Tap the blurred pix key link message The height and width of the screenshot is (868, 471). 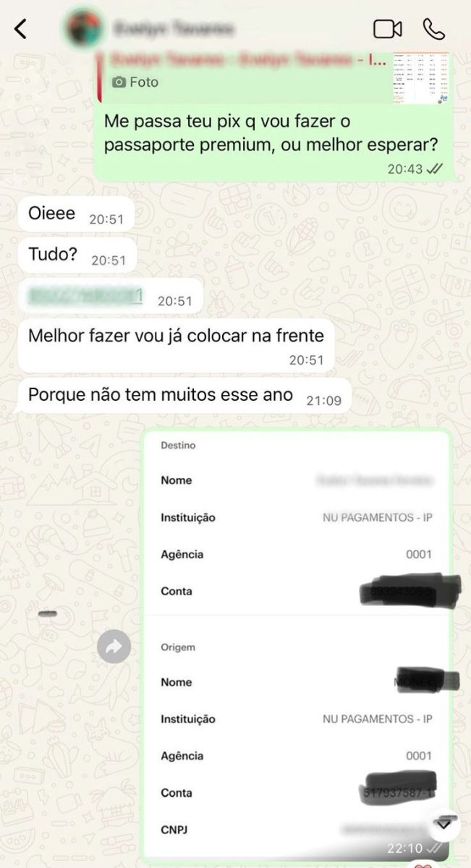pos(84,297)
